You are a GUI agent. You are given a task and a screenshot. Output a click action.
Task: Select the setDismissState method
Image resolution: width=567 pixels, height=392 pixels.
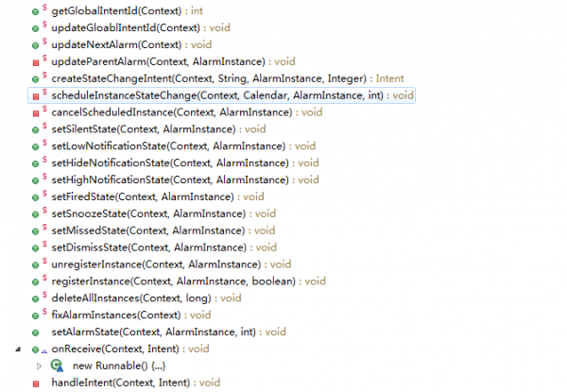click(163, 247)
